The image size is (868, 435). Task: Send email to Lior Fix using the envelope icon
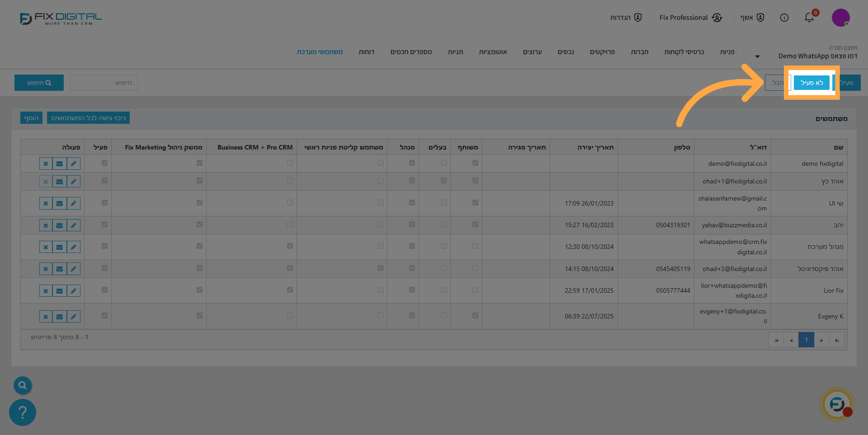tap(59, 291)
